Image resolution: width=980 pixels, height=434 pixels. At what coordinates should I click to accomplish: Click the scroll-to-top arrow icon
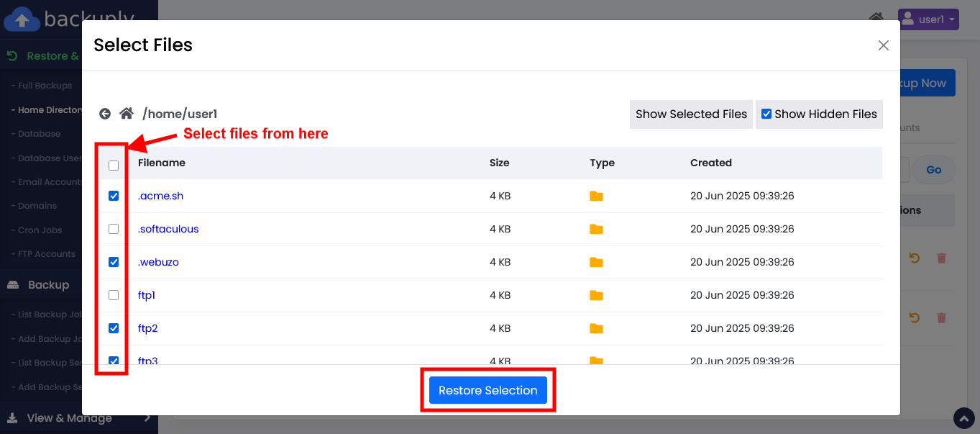(963, 418)
